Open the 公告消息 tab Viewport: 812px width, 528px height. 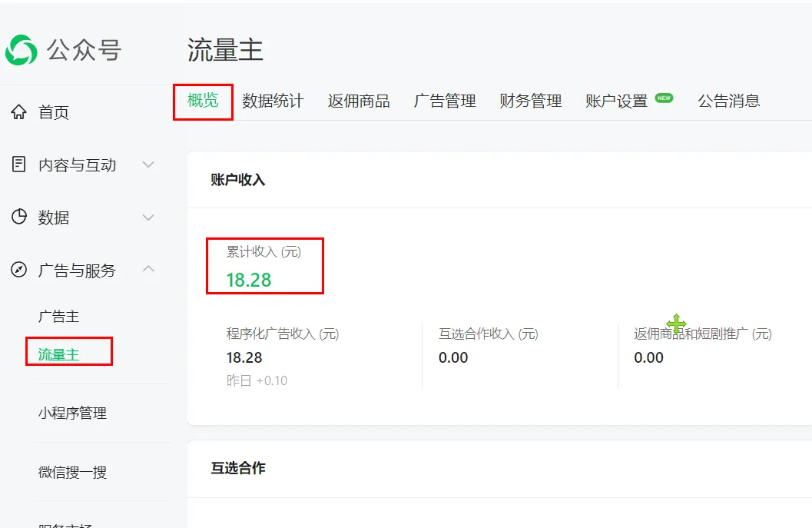coord(728,100)
